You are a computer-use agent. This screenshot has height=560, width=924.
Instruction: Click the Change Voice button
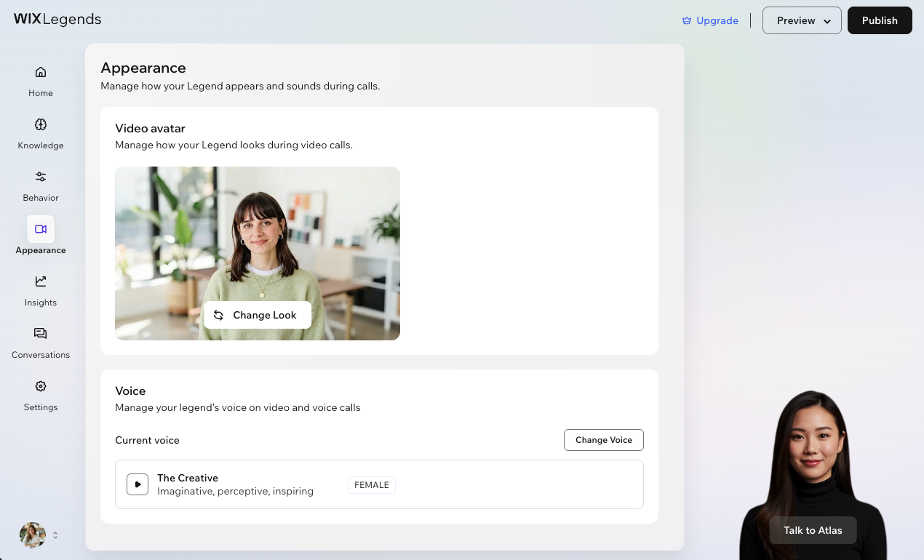click(x=604, y=440)
